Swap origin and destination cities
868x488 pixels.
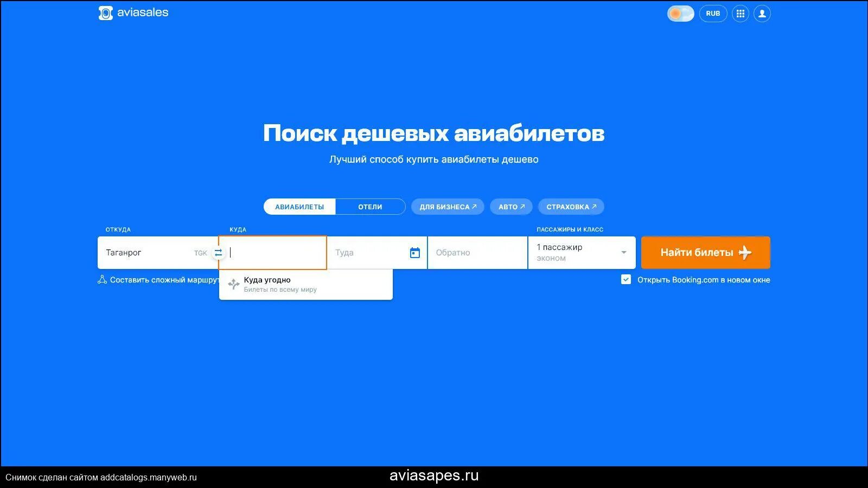[218, 253]
